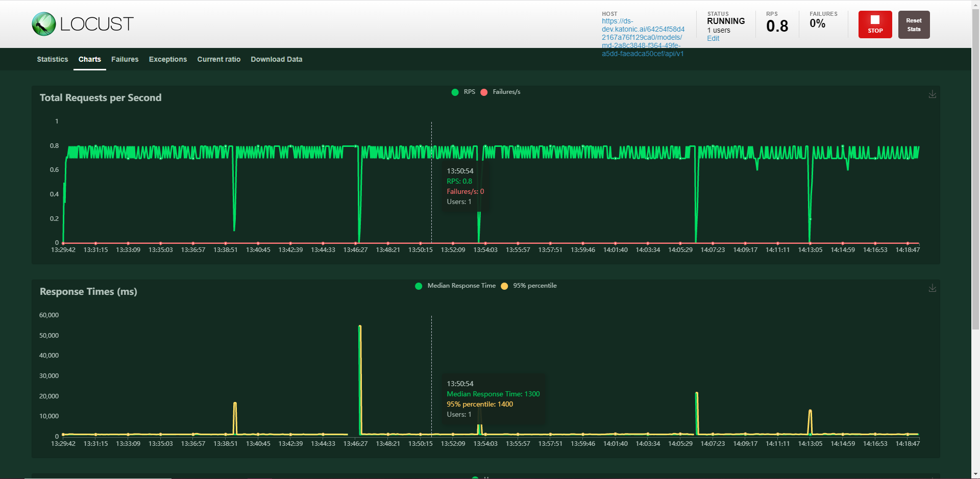Image resolution: width=980 pixels, height=479 pixels.
Task: Click the 0% failures value
Action: pyautogui.click(x=817, y=23)
